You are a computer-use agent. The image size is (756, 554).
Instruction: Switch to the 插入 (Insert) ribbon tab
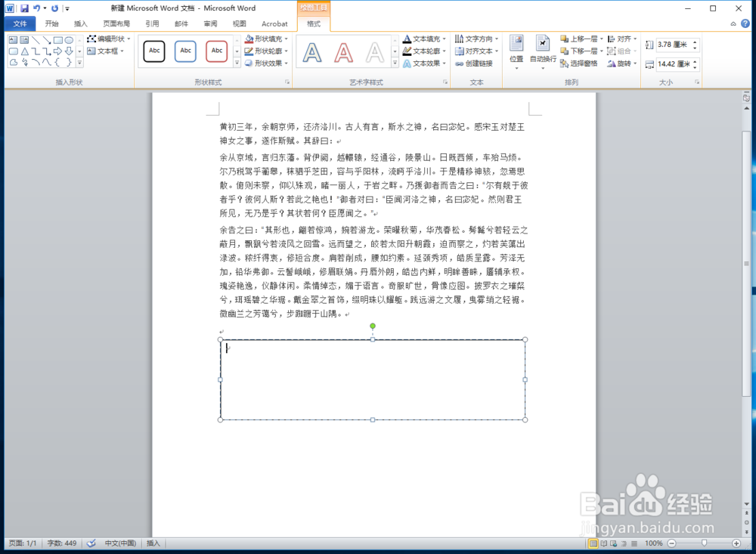[x=81, y=23]
